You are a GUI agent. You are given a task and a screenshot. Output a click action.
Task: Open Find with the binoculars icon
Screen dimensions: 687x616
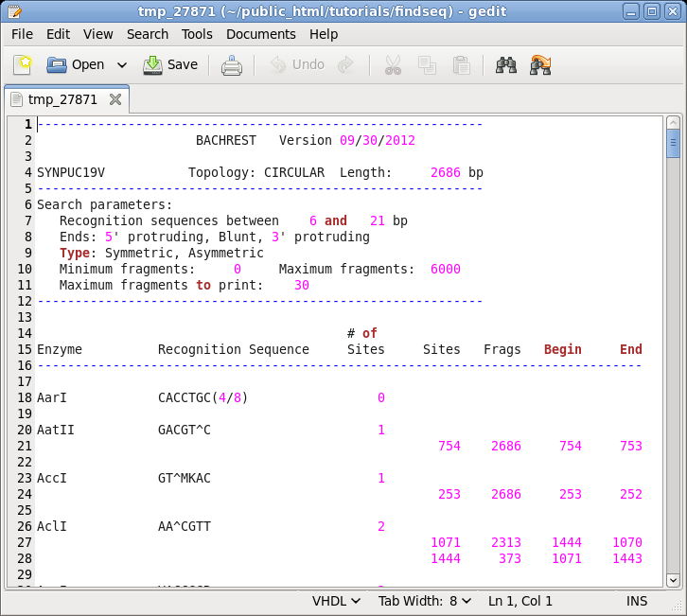[506, 65]
